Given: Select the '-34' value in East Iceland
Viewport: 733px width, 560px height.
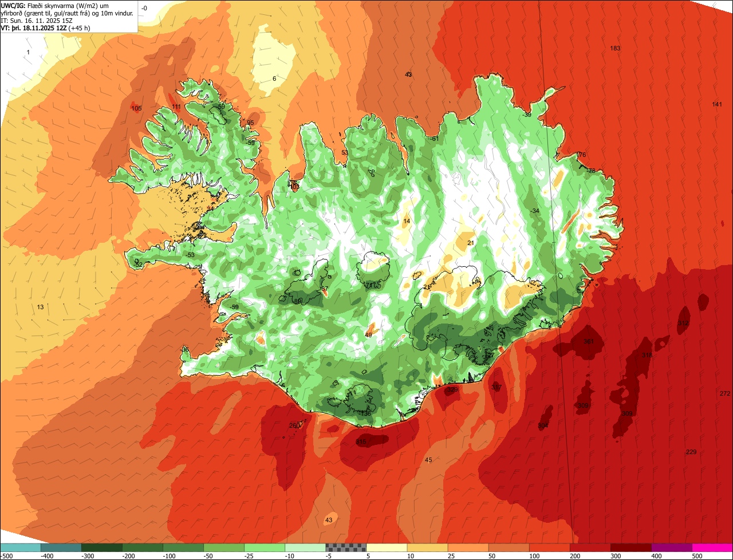Looking at the screenshot, I should pyautogui.click(x=534, y=211).
